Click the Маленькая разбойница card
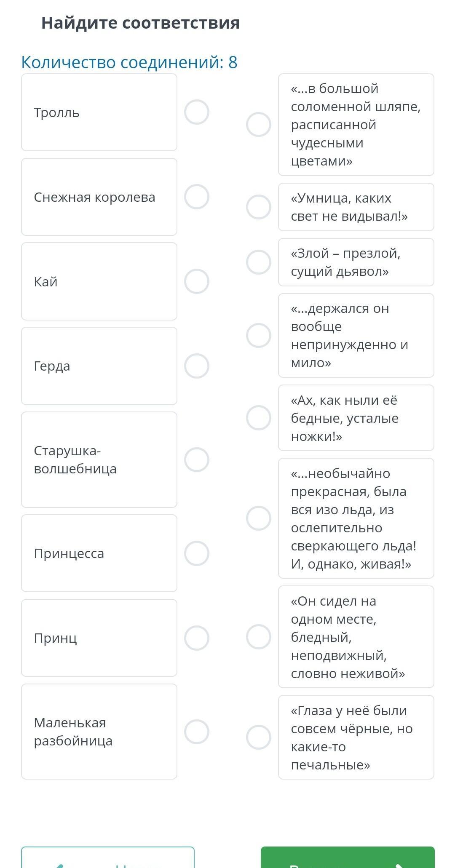Screen dimensions: 455x868 99,732
